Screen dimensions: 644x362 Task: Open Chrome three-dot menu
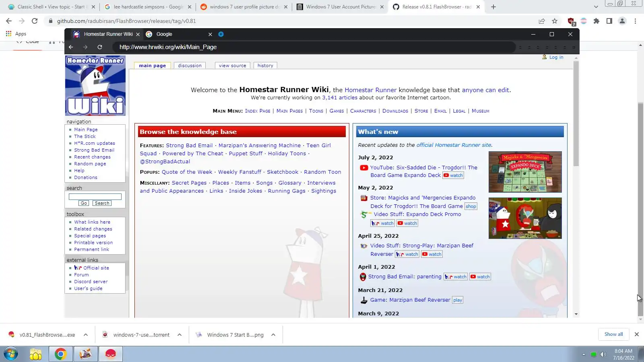[636, 21]
